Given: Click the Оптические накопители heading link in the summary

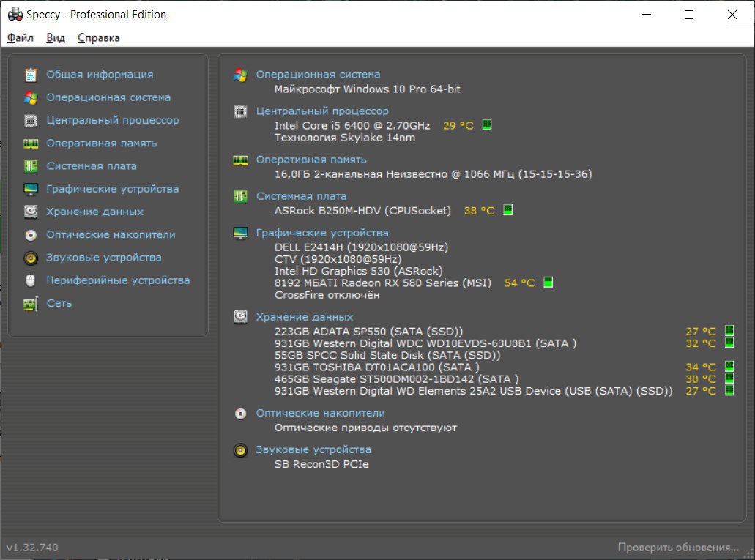Looking at the screenshot, I should (x=320, y=413).
